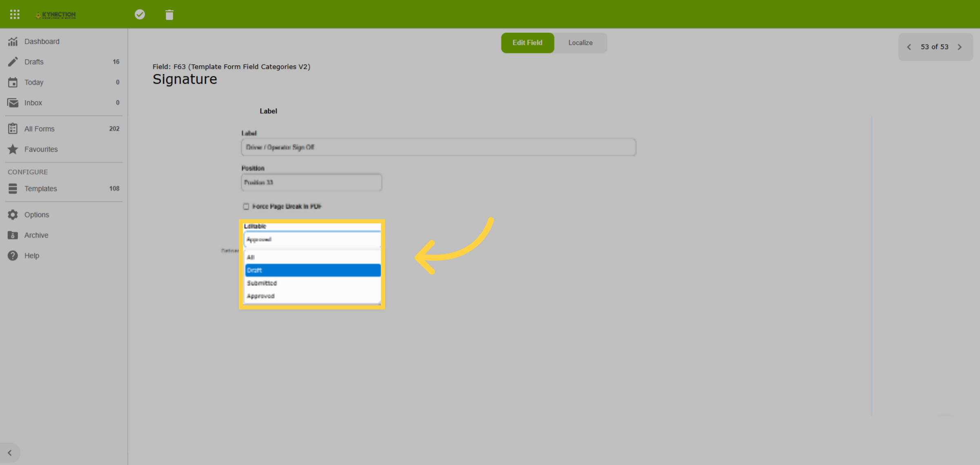980x465 pixels.
Task: Go to previous field arrow
Action: 909,47
